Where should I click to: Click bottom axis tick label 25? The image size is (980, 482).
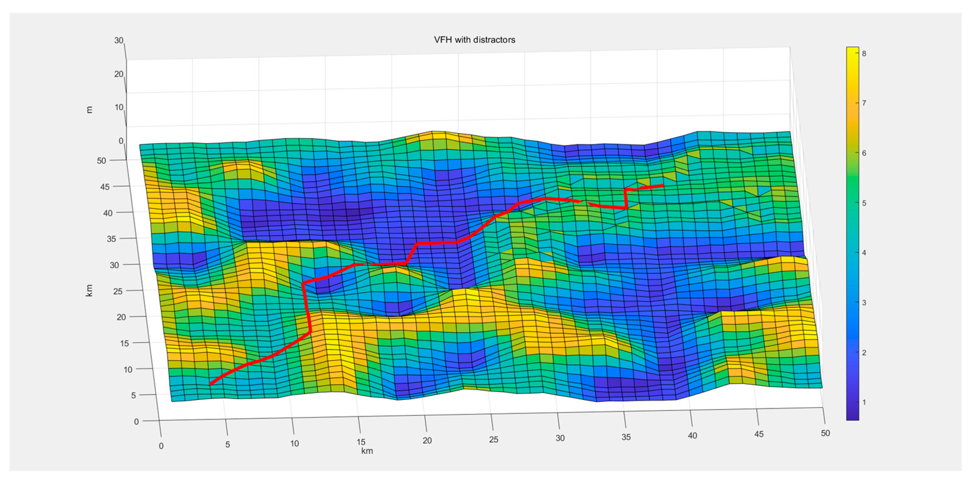[494, 440]
